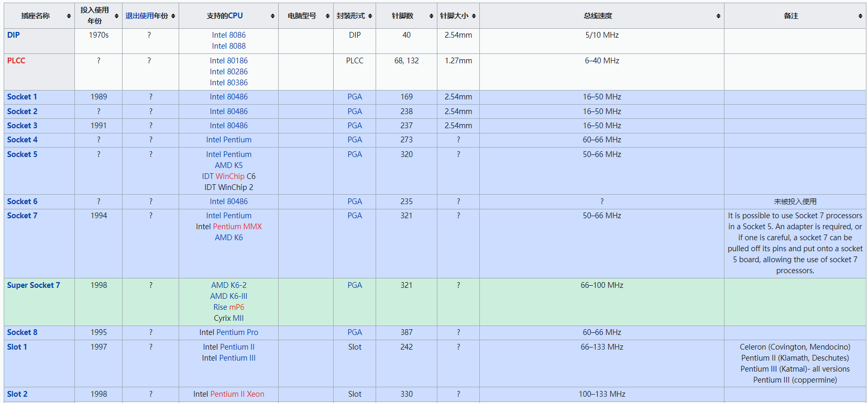Image resolution: width=868 pixels, height=403 pixels.
Task: Select the 100–133 MHz bus speed cell
Action: pos(602,394)
